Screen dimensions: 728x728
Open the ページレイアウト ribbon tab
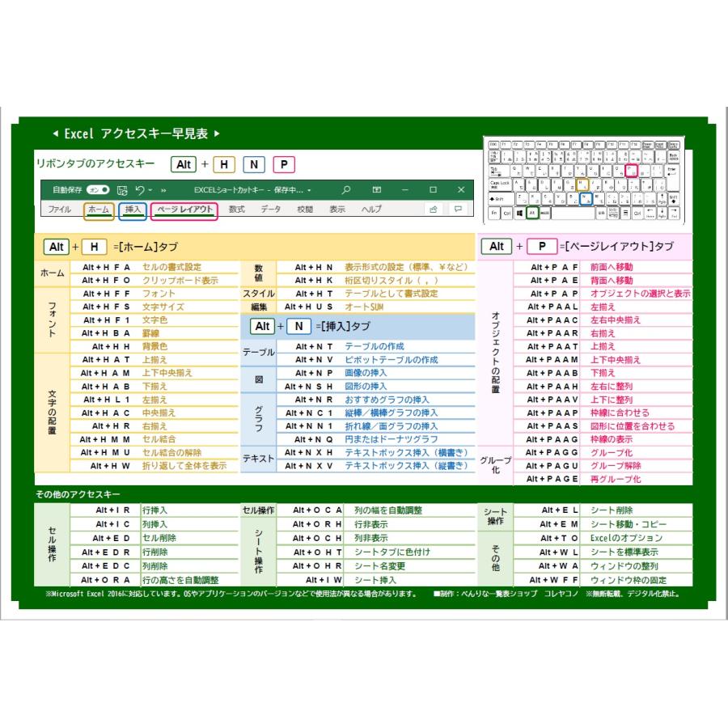pyautogui.click(x=184, y=210)
